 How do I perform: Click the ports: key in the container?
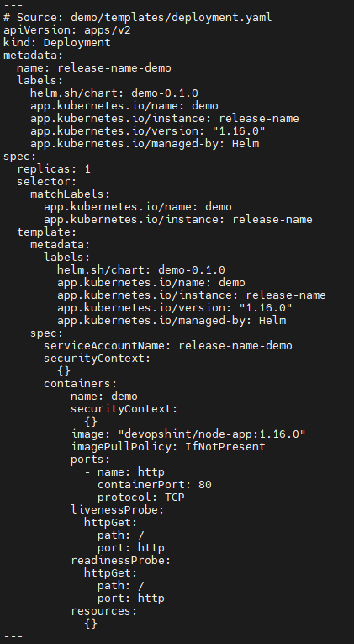[x=91, y=460]
